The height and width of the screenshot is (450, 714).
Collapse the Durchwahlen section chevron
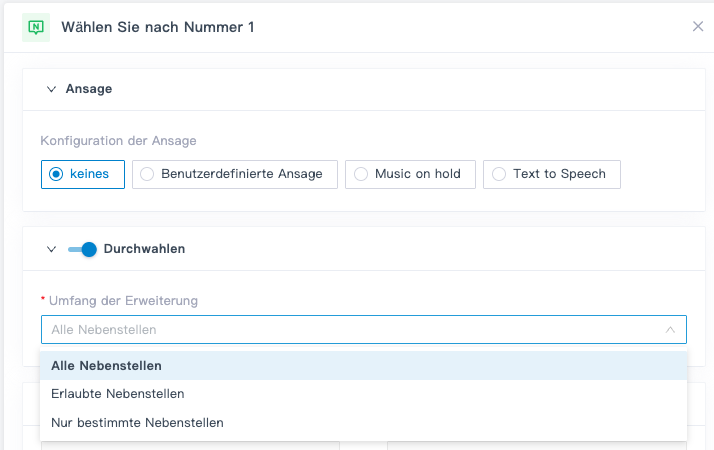click(51, 249)
